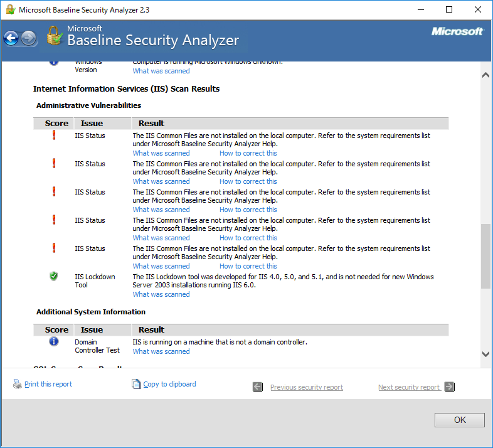
Task: Click the right arrow icon for next report
Action: [449, 387]
